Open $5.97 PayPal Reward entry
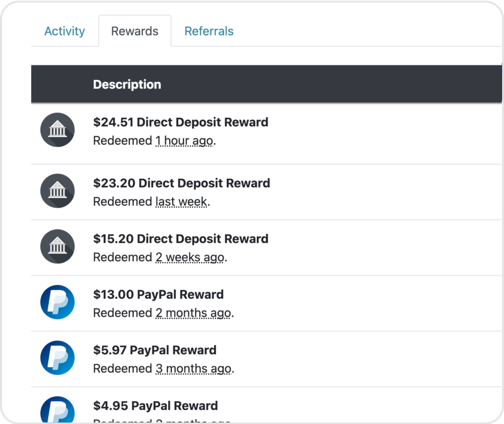This screenshot has width=504, height=424. click(155, 350)
